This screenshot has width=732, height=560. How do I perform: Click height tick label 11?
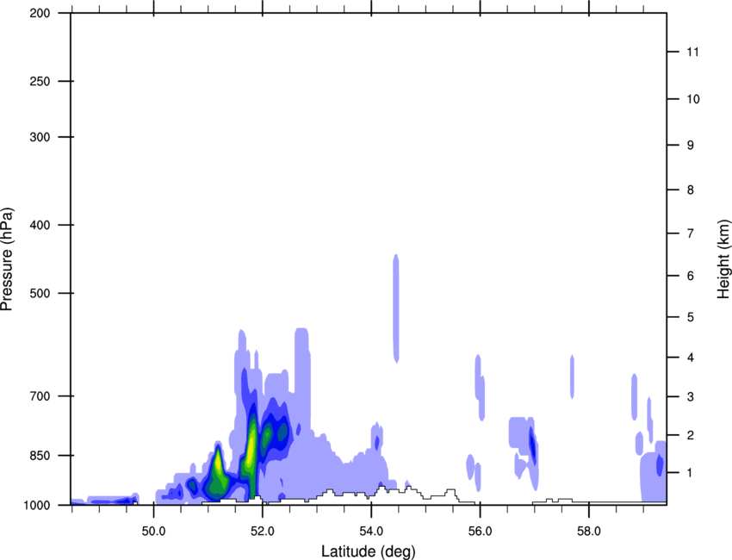(692, 52)
